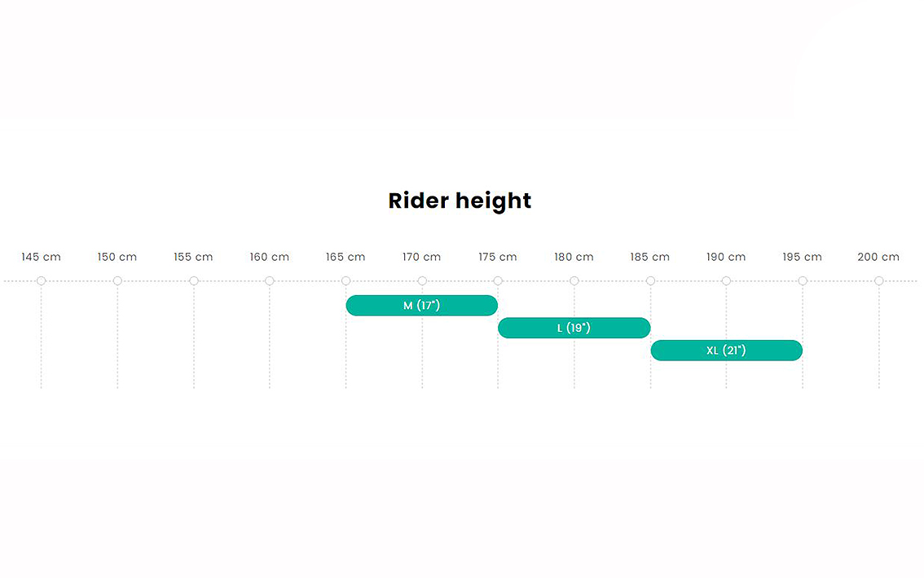Select the 180 cm circle marker
The height and width of the screenshot is (578, 924).
[x=574, y=280]
